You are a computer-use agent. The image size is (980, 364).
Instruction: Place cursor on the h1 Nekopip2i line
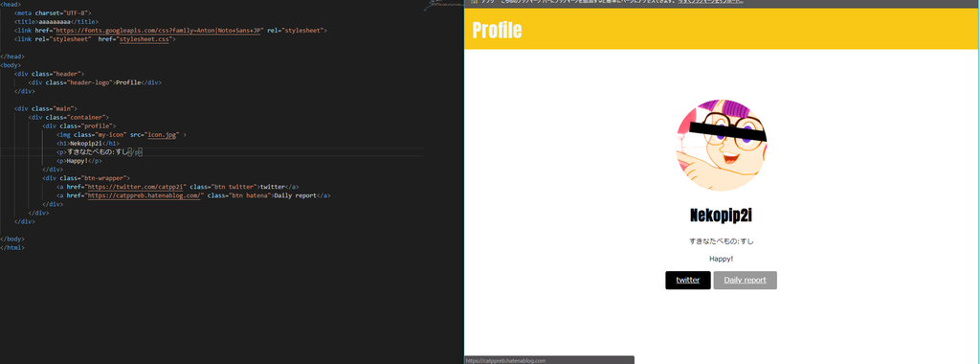88,144
